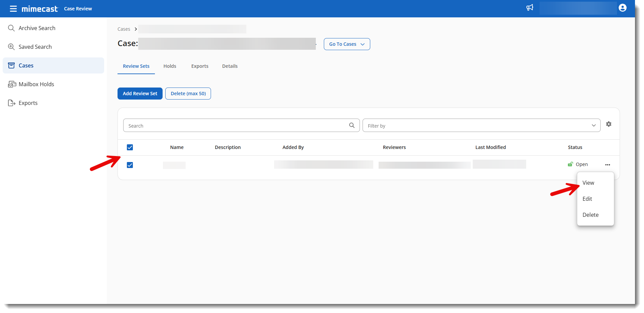The image size is (644, 313).
Task: Open table settings gear icon
Action: click(x=609, y=124)
